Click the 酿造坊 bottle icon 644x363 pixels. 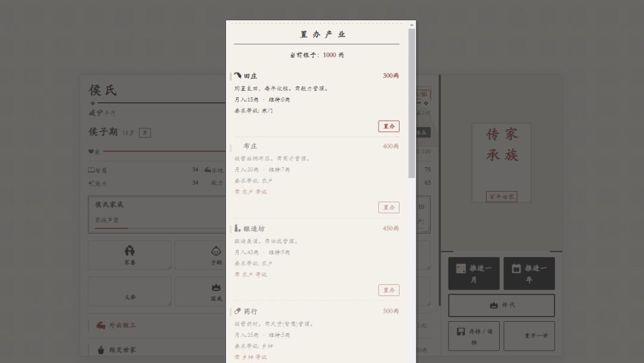[x=237, y=228]
